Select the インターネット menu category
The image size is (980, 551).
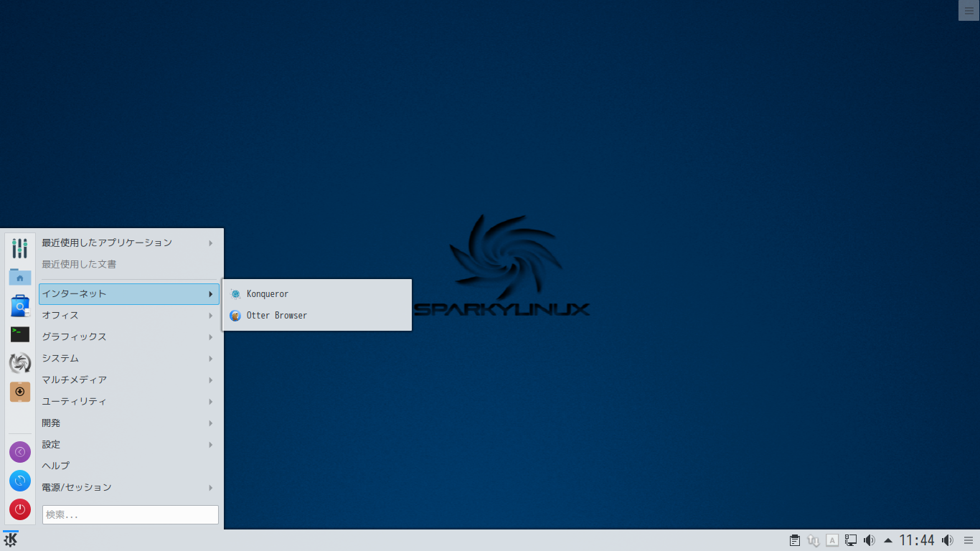pyautogui.click(x=129, y=294)
